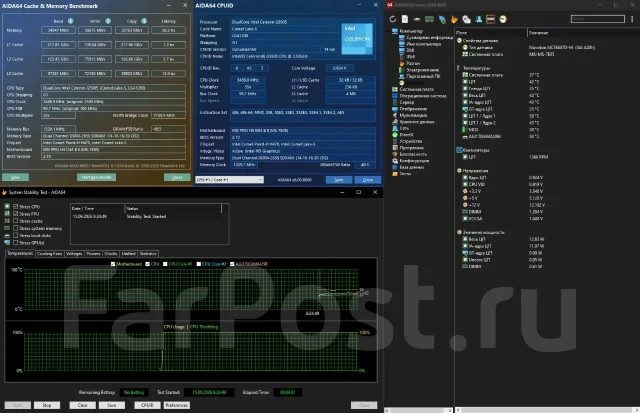This screenshot has width=640, height=413.
Task: Click the green memory module toolbar icon
Action: coord(429,19)
